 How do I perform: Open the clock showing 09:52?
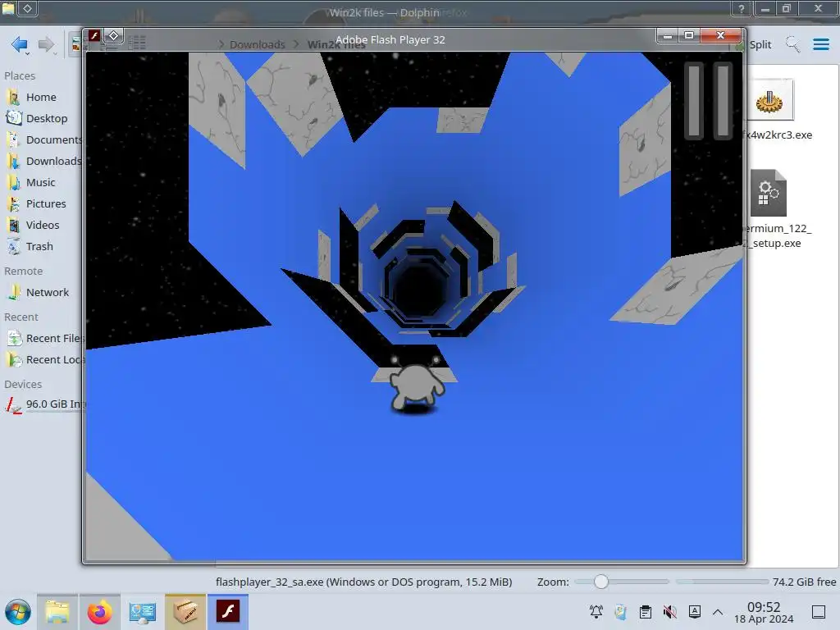coord(764,612)
